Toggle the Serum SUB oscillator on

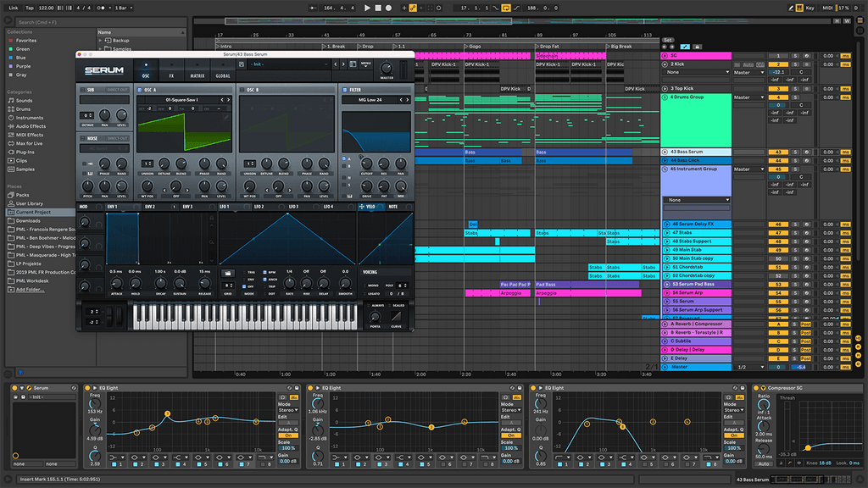pos(83,90)
